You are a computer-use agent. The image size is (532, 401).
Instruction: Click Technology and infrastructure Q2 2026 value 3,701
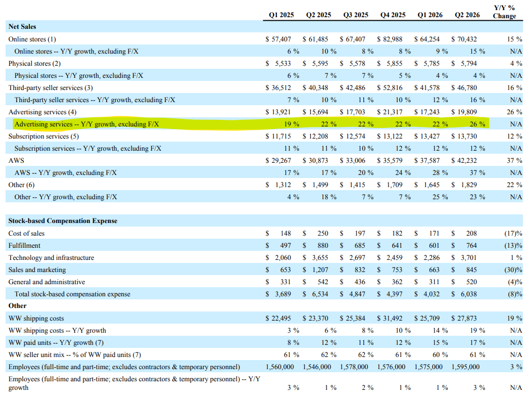(x=464, y=258)
